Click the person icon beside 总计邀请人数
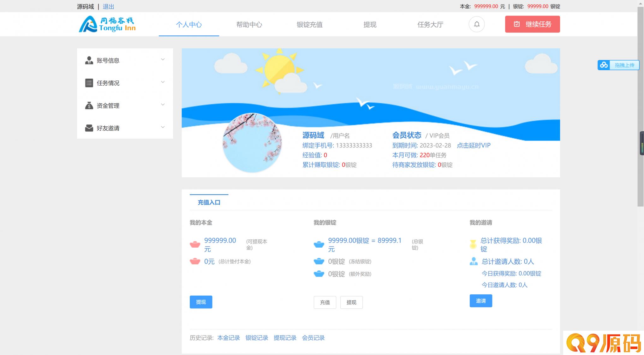 [474, 261]
